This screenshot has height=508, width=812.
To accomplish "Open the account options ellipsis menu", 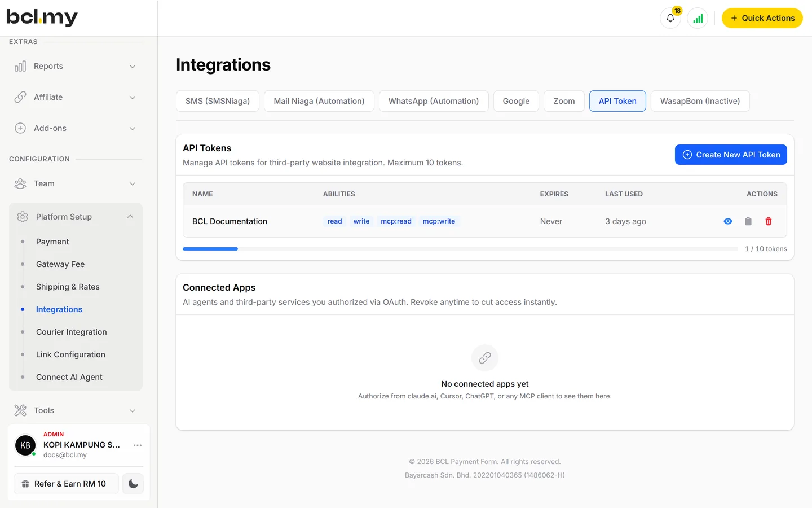I will tap(138, 445).
